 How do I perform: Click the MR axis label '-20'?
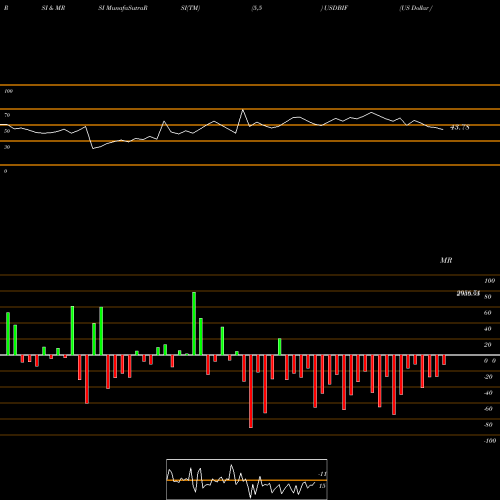click(488, 377)
